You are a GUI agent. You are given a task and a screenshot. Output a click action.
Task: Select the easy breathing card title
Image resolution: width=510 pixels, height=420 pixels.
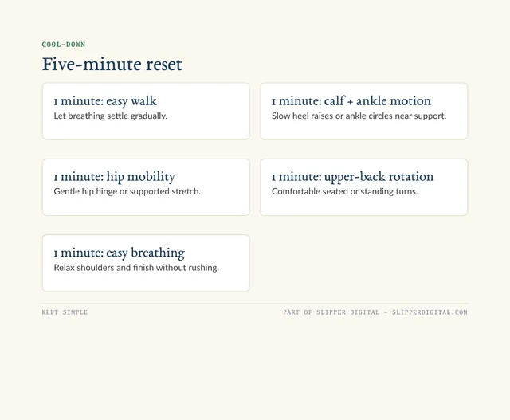coord(120,253)
